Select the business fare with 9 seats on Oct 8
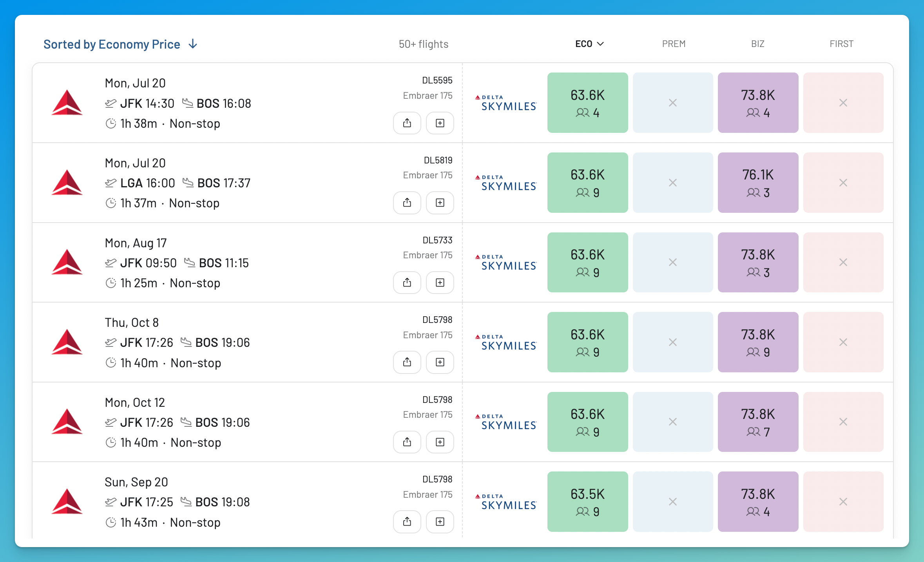Image resolution: width=924 pixels, height=562 pixels. (758, 342)
